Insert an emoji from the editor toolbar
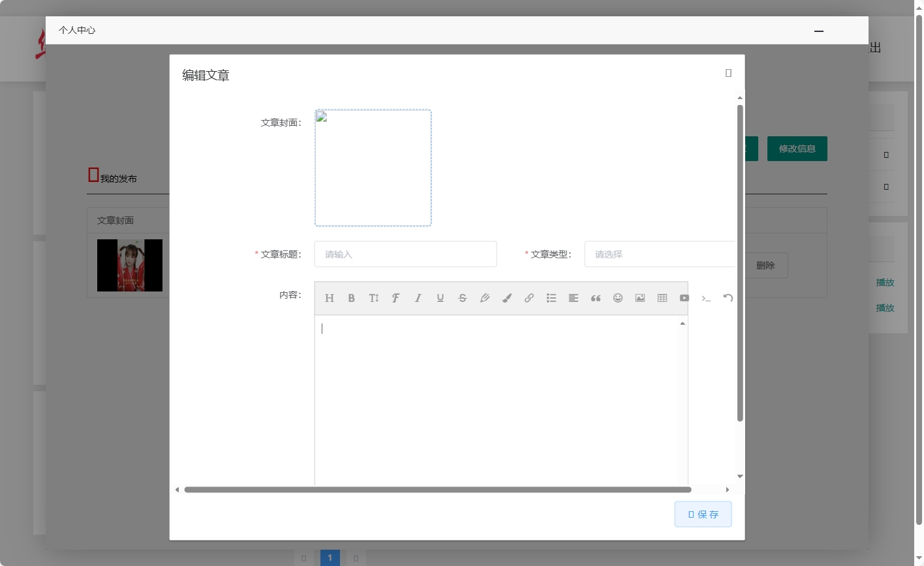 pos(618,298)
